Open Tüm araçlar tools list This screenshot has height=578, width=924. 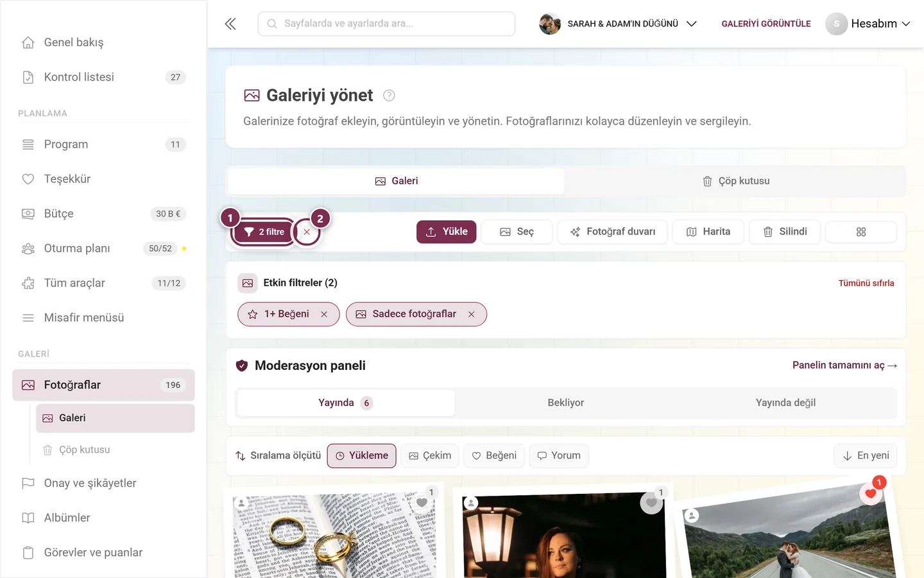(x=103, y=283)
